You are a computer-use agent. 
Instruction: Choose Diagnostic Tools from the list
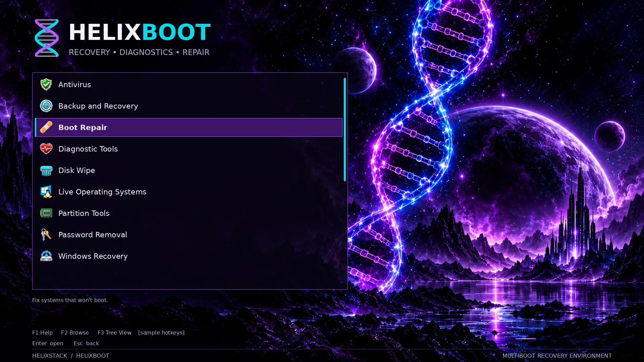click(x=189, y=149)
